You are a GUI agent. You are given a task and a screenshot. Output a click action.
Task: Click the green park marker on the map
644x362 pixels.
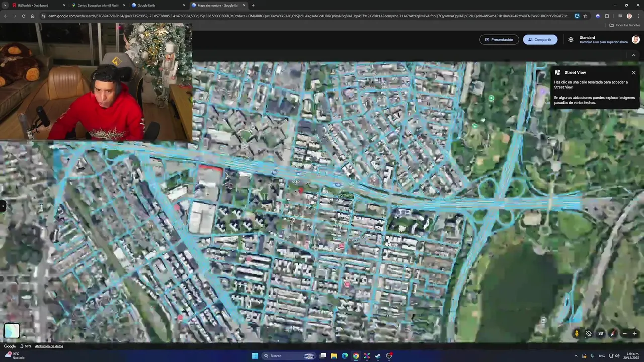coord(491,98)
